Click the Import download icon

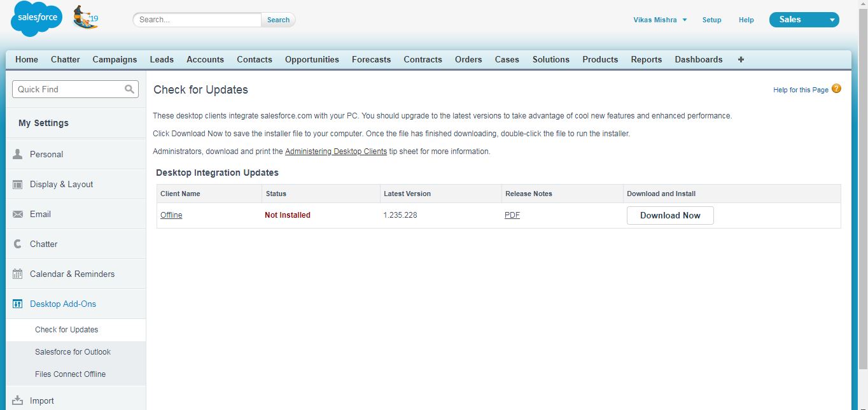18,400
